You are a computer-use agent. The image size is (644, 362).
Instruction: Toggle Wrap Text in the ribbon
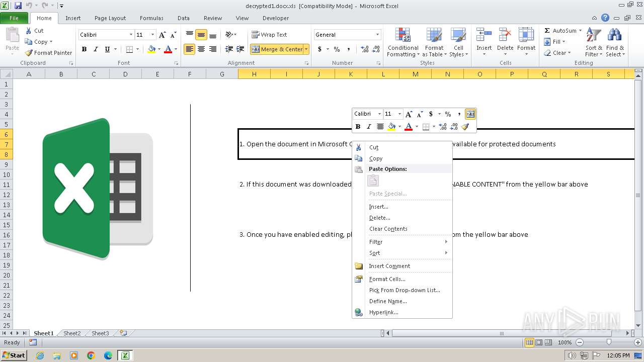pyautogui.click(x=269, y=35)
